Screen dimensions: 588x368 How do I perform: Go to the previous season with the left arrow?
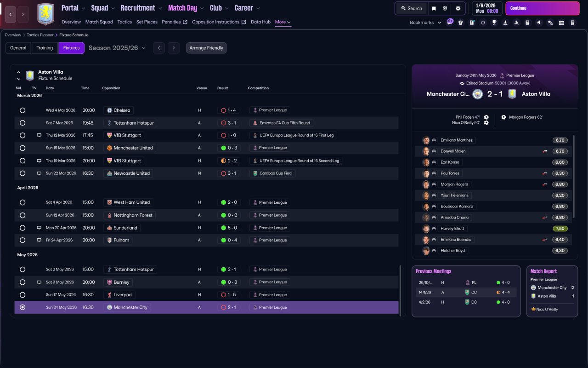[x=159, y=48]
